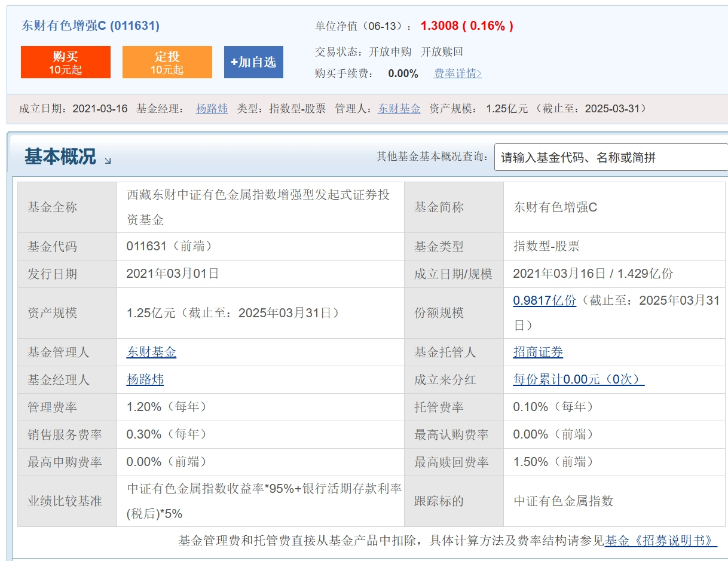Screen dimensions: 728x561
Task: Click the orange 购买 buy button
Action: (x=66, y=62)
